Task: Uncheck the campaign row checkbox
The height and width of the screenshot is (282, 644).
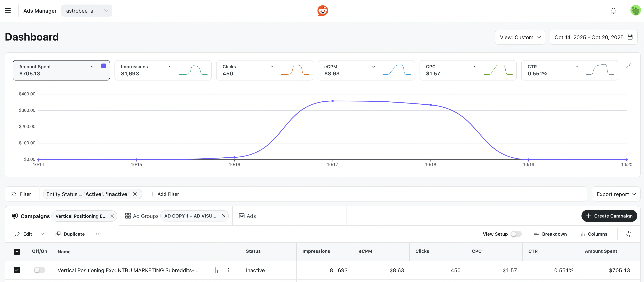Action: (x=17, y=270)
